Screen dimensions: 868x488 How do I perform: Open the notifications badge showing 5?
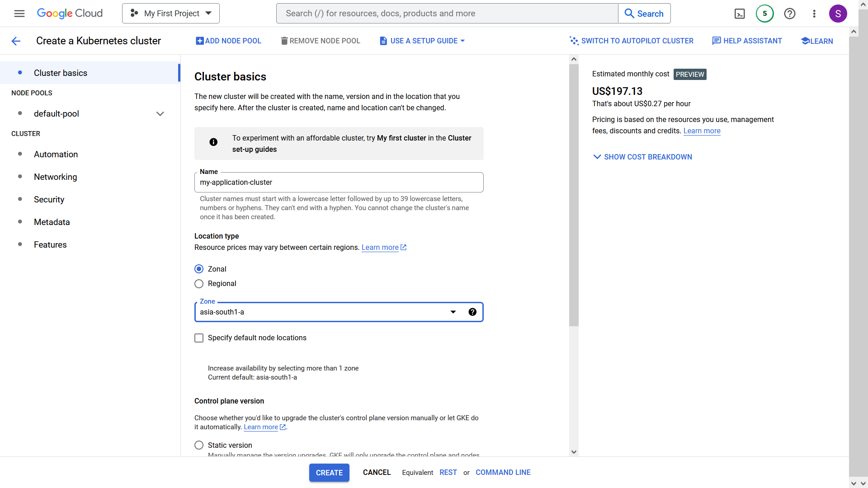pyautogui.click(x=764, y=14)
